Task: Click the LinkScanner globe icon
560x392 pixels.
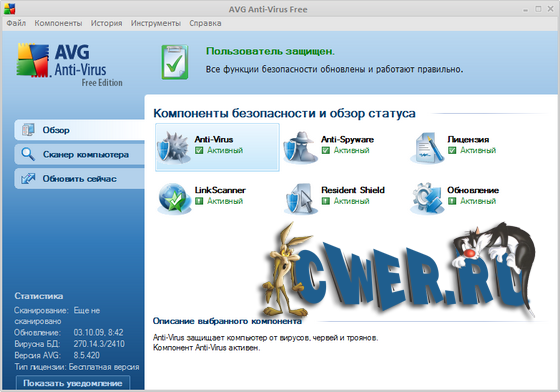Action: pyautogui.click(x=174, y=198)
